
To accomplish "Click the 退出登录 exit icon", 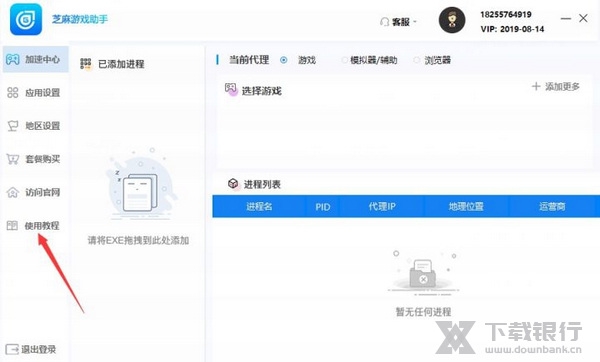I will coord(12,349).
